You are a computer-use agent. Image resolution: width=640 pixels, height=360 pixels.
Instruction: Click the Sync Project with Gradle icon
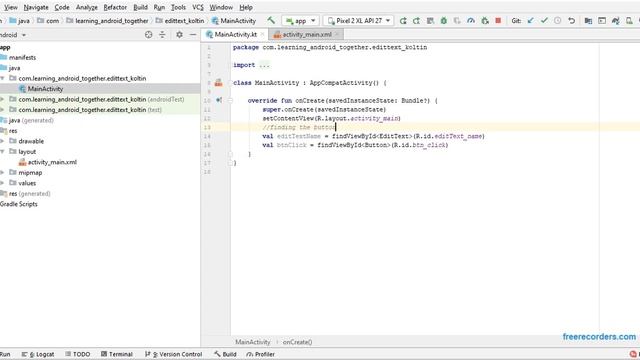pyautogui.click(x=616, y=20)
